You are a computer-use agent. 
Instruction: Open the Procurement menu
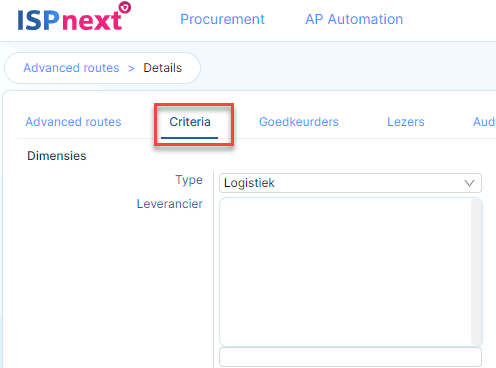click(x=222, y=19)
